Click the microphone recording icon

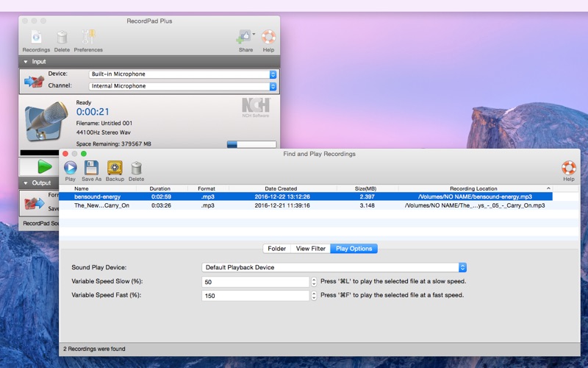coord(46,121)
